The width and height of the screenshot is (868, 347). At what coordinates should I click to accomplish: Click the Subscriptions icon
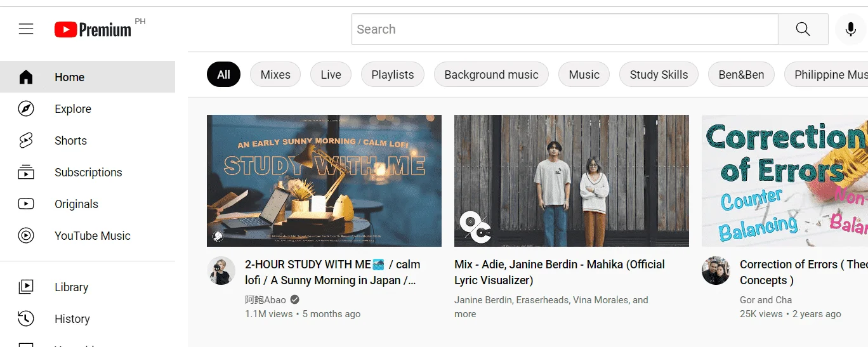[26, 173]
